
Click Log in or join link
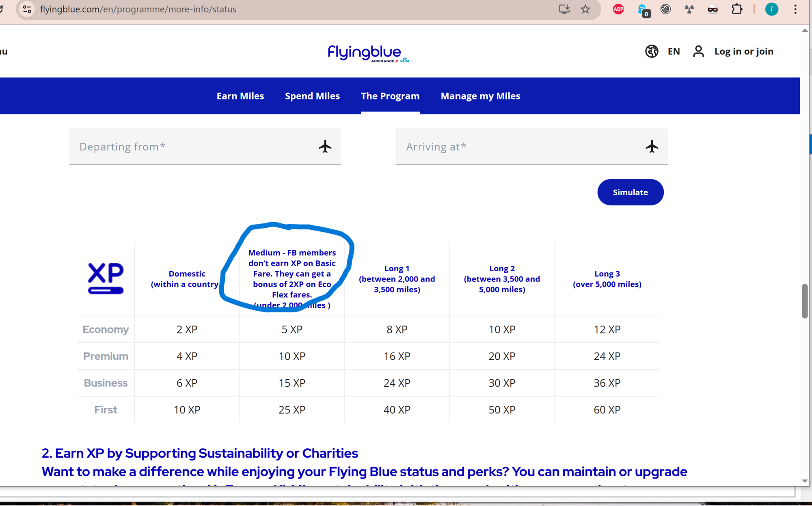click(x=744, y=51)
